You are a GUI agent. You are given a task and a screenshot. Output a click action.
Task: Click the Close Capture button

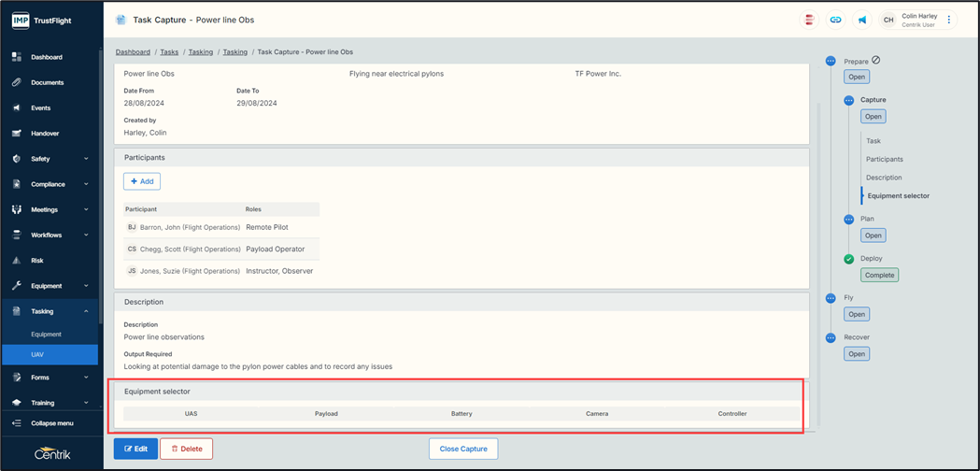pos(463,449)
